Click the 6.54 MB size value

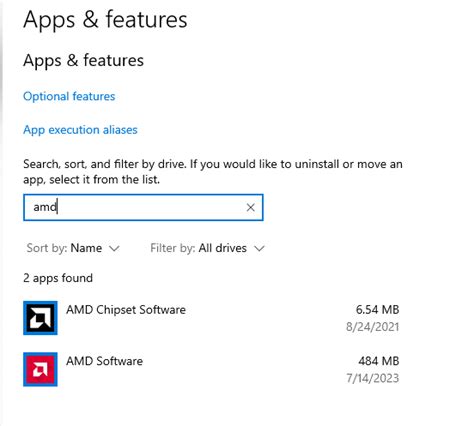(377, 310)
